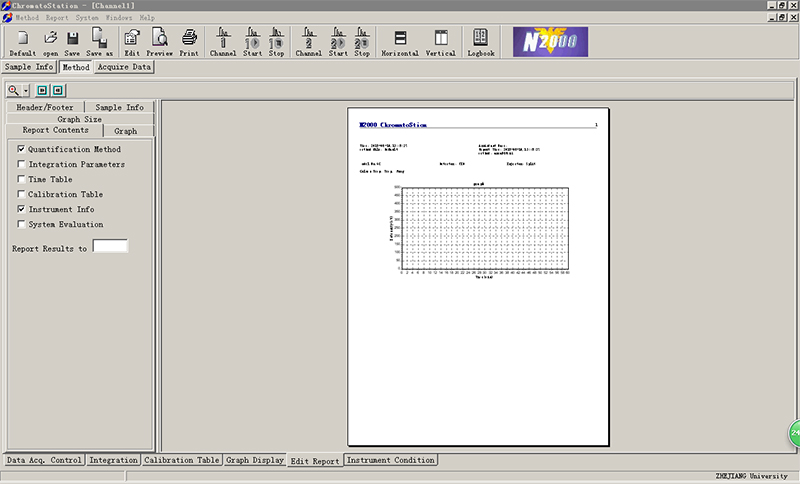The width and height of the screenshot is (800, 484).
Task: Click the Save as toolbar icon
Action: click(x=100, y=42)
